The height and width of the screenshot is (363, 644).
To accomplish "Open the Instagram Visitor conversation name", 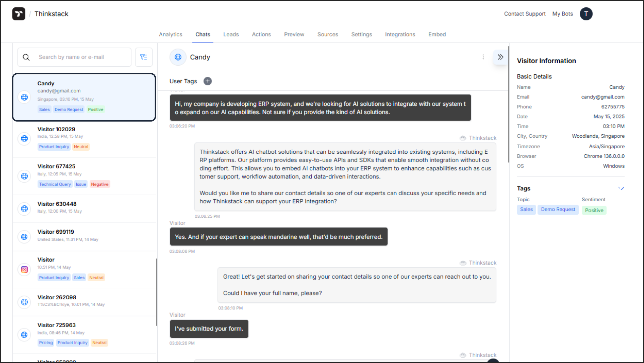I will point(46,260).
